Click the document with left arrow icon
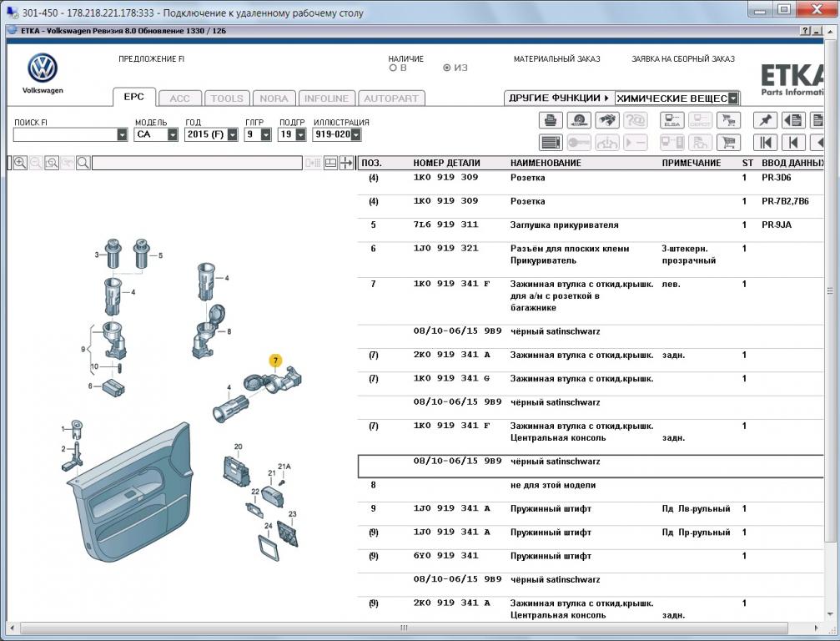Screen dimensions: 840x641 [793, 120]
